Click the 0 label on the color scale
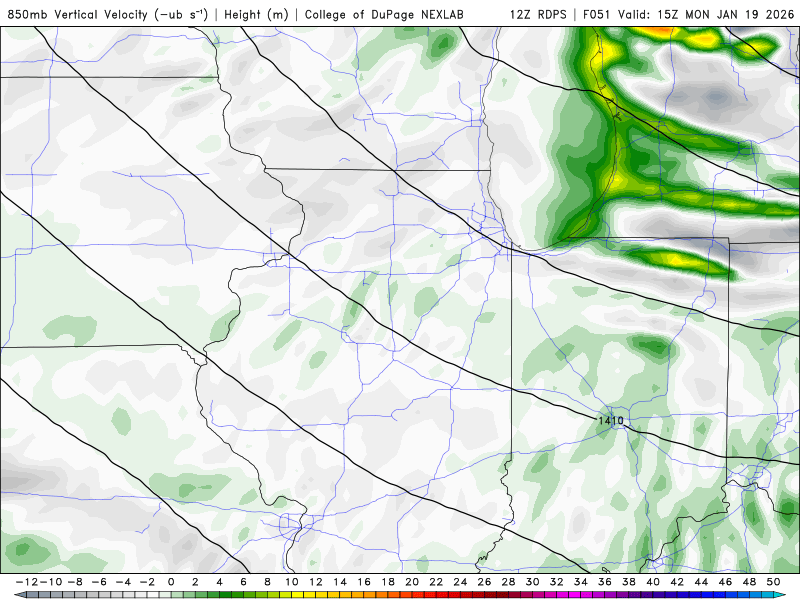The image size is (800, 600). coord(171,582)
